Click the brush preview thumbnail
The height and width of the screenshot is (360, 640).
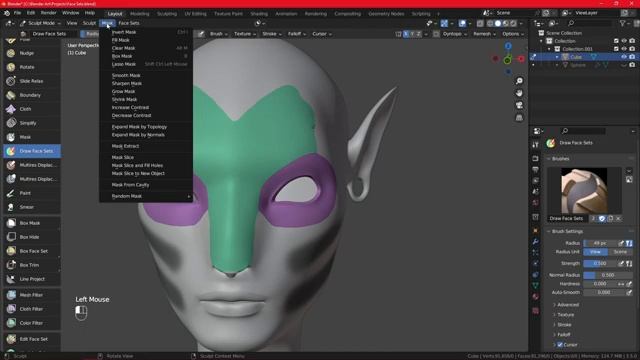[584, 191]
